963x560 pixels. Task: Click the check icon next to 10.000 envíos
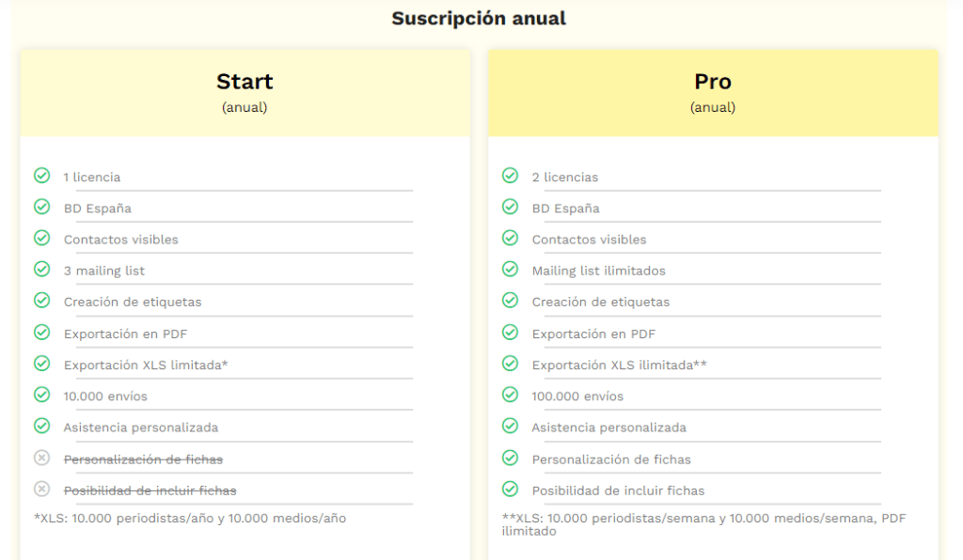point(41,395)
